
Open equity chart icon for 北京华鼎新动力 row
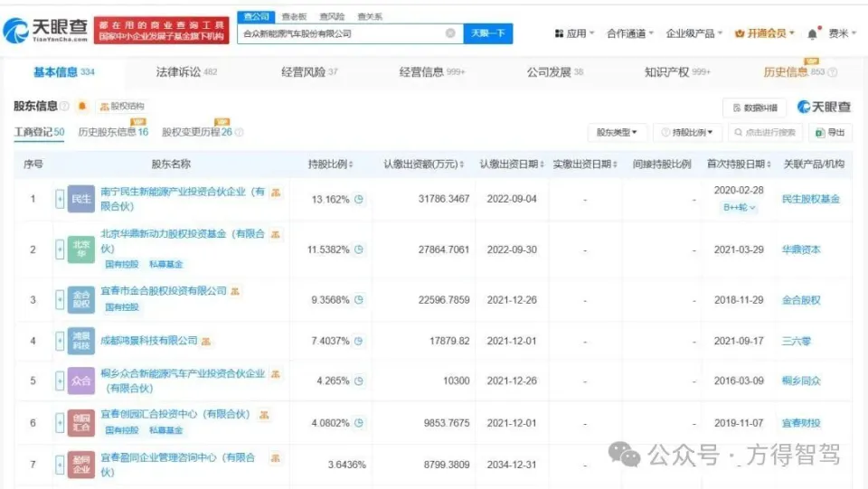275,234
